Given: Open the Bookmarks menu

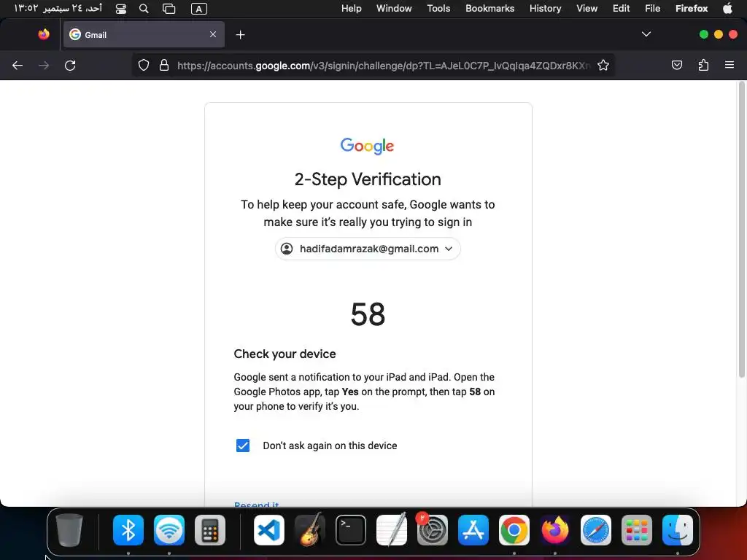Looking at the screenshot, I should (x=489, y=9).
